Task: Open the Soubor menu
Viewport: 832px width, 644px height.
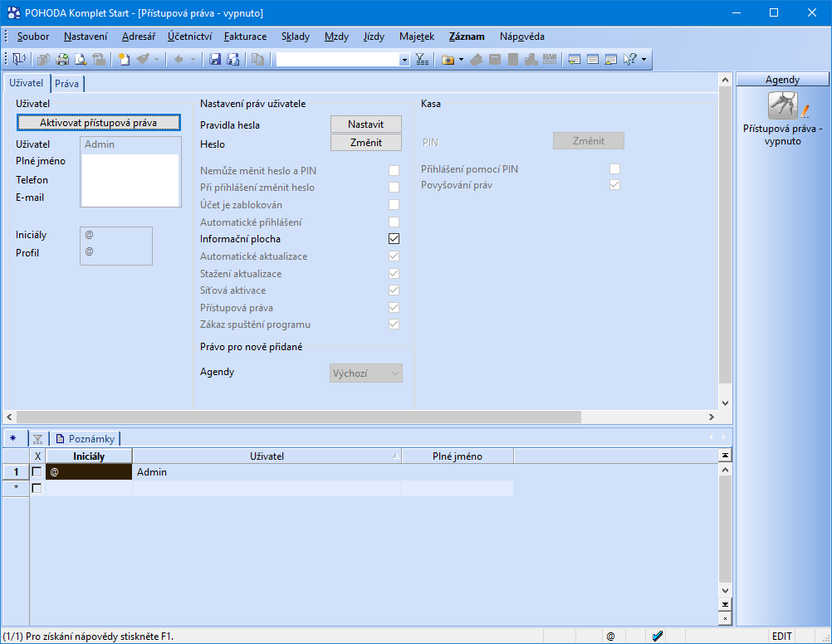Action: [x=33, y=37]
